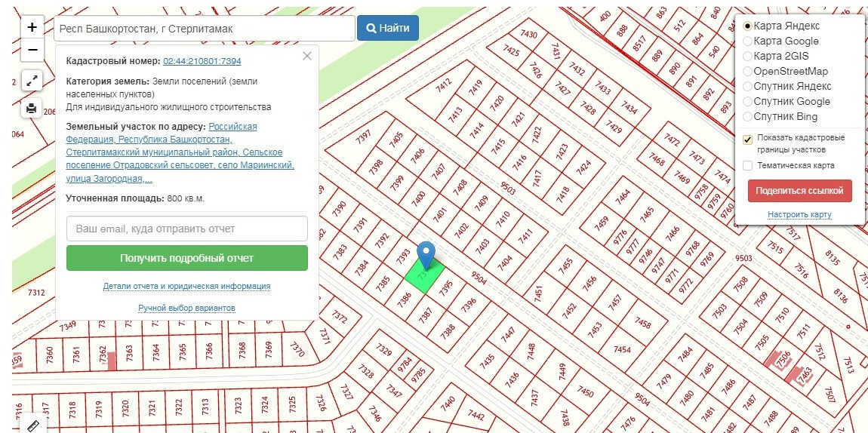The width and height of the screenshot is (868, 433).
Task: Click the blue location pin marker
Action: click(426, 256)
